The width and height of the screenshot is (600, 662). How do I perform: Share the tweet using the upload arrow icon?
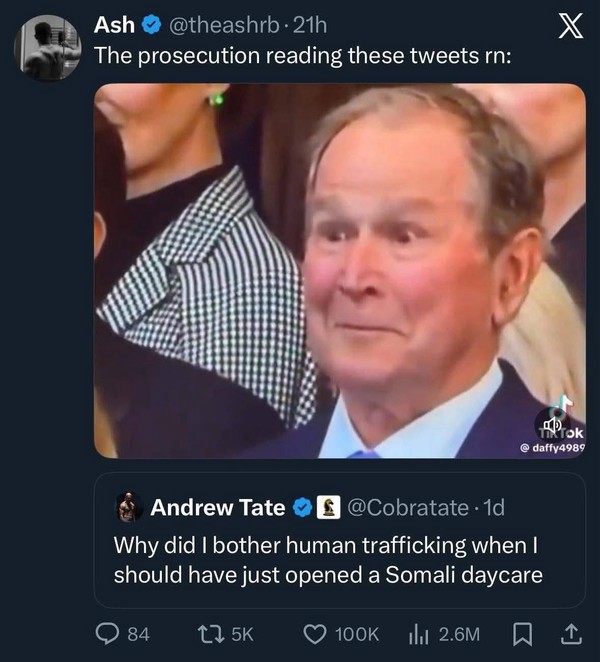(572, 633)
